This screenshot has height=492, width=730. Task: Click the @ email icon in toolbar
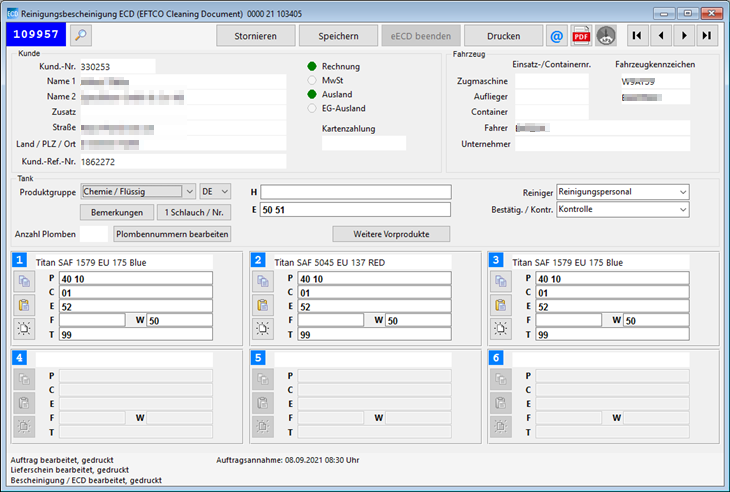click(x=557, y=36)
